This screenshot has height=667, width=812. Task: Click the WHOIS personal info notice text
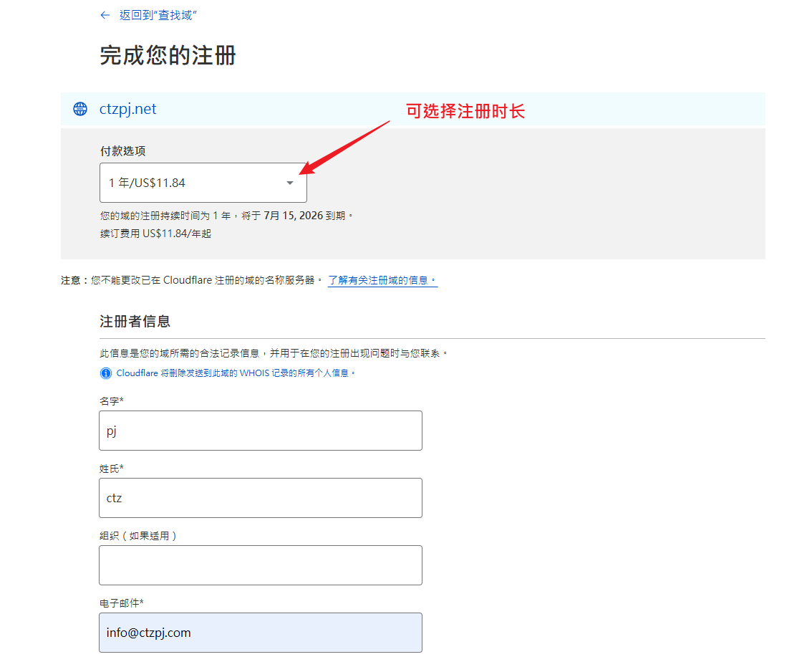pyautogui.click(x=236, y=373)
